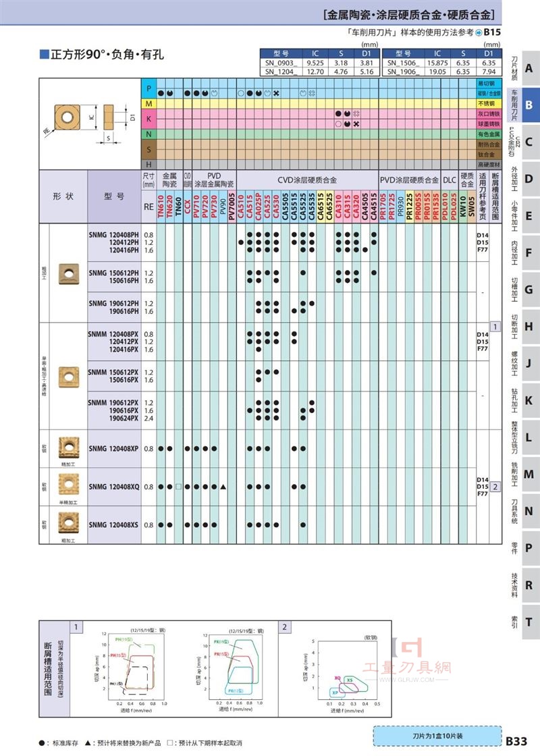Click the blue P material row label
The image size is (540, 756).
point(148,88)
